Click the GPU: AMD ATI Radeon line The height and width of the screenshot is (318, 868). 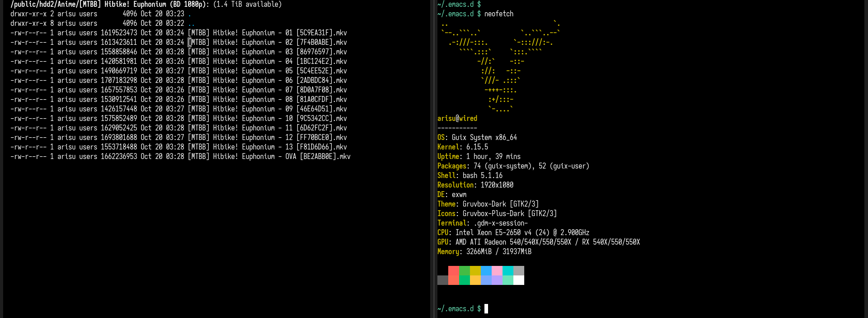pyautogui.click(x=539, y=242)
